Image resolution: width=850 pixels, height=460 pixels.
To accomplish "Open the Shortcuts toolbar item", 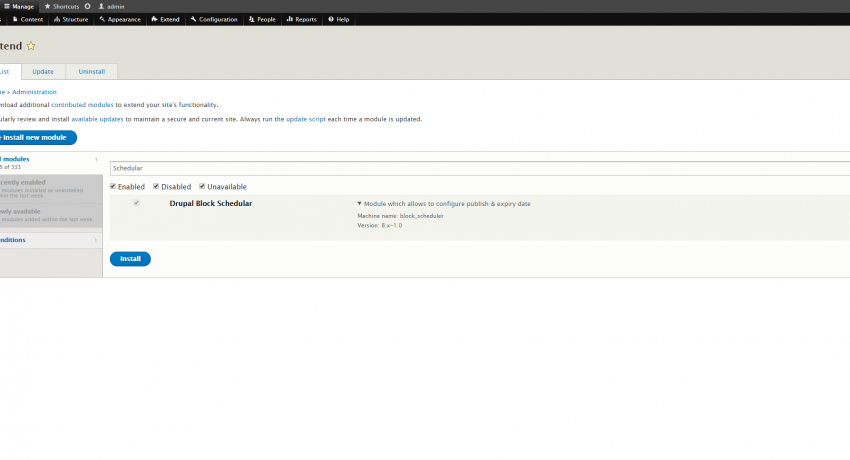I will [62, 7].
